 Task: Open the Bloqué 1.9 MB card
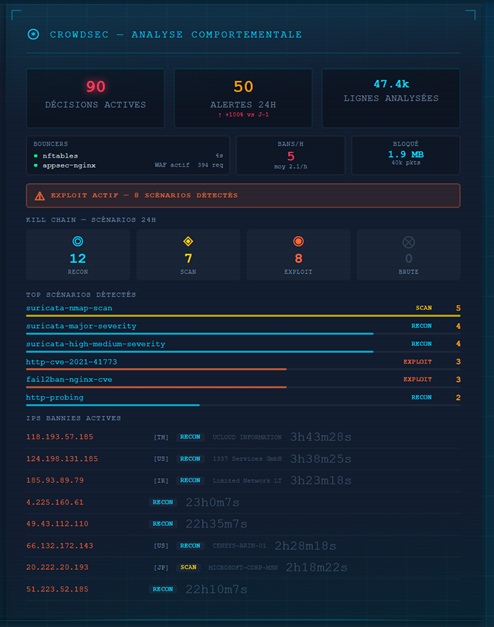tap(406, 155)
